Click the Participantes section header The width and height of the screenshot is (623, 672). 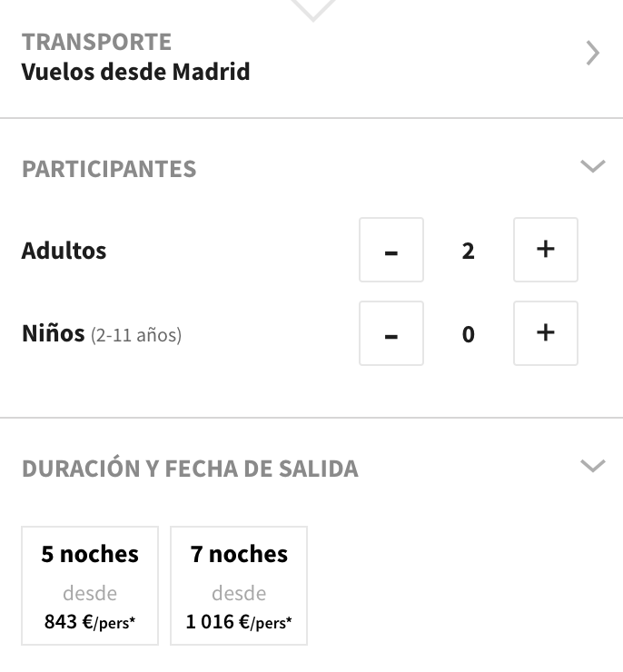109,169
